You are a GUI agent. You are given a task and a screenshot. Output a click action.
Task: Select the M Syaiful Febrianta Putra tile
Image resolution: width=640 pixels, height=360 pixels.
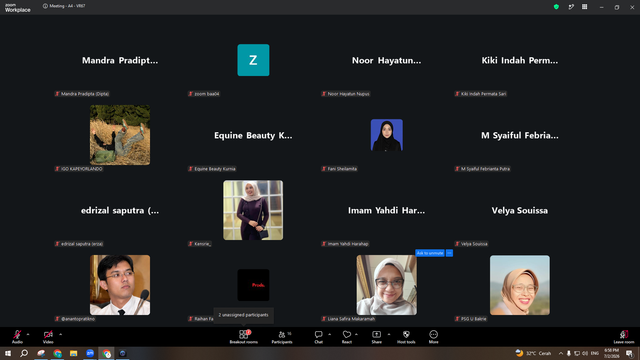point(520,135)
